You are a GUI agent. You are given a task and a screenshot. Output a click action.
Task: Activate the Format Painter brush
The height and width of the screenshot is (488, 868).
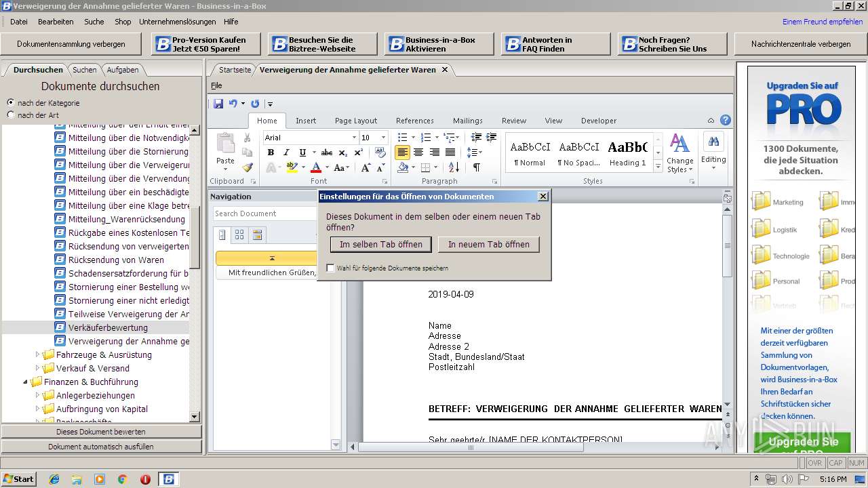point(247,167)
